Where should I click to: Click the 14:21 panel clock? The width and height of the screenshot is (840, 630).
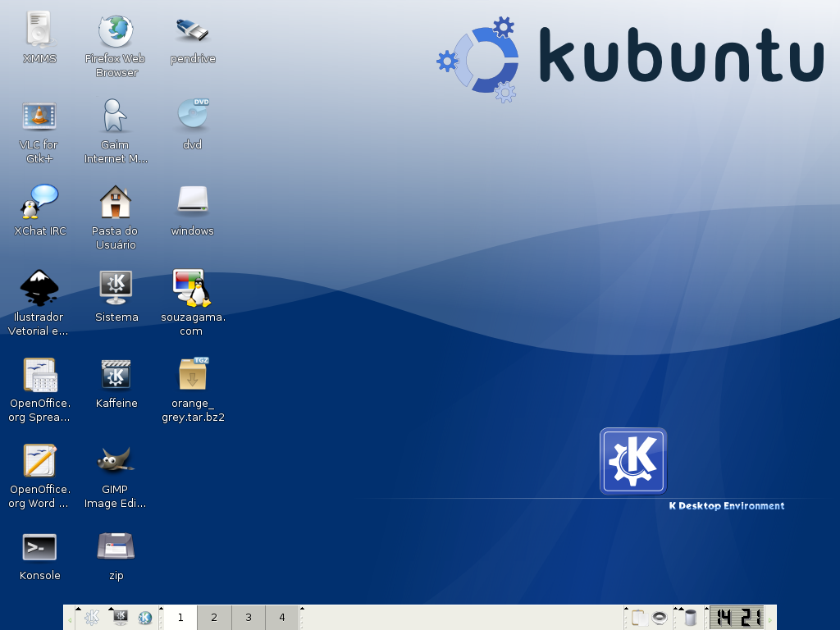pyautogui.click(x=737, y=617)
